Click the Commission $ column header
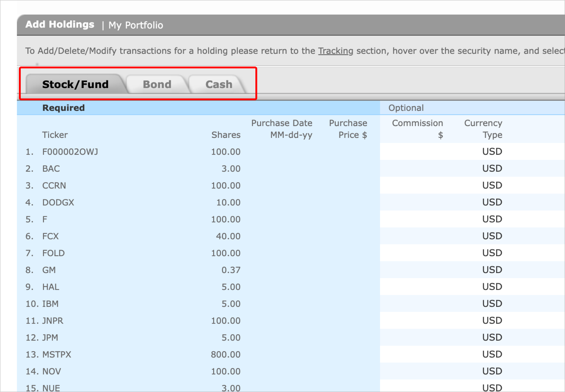Viewport: 565px width, 392px height. 417,129
